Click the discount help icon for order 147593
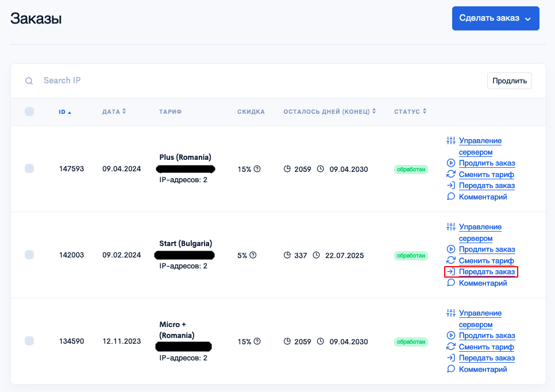 coord(257,169)
